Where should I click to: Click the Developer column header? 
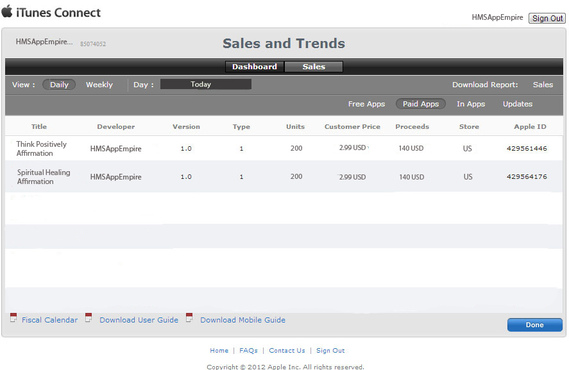coord(116,127)
